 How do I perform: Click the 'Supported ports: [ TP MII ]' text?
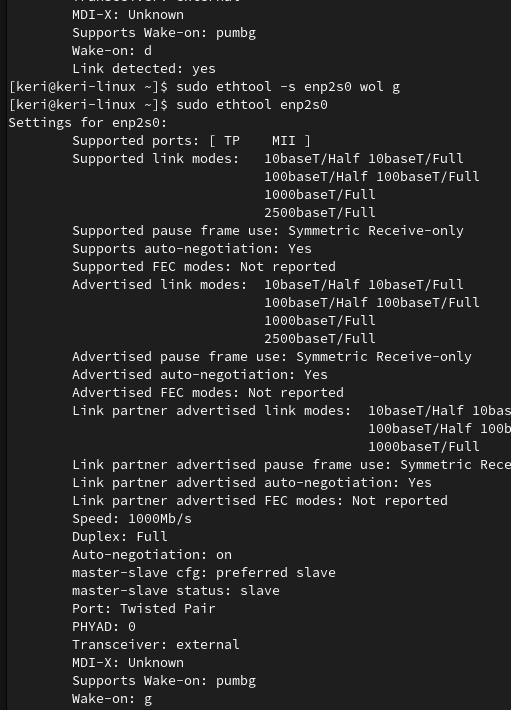[191, 141]
